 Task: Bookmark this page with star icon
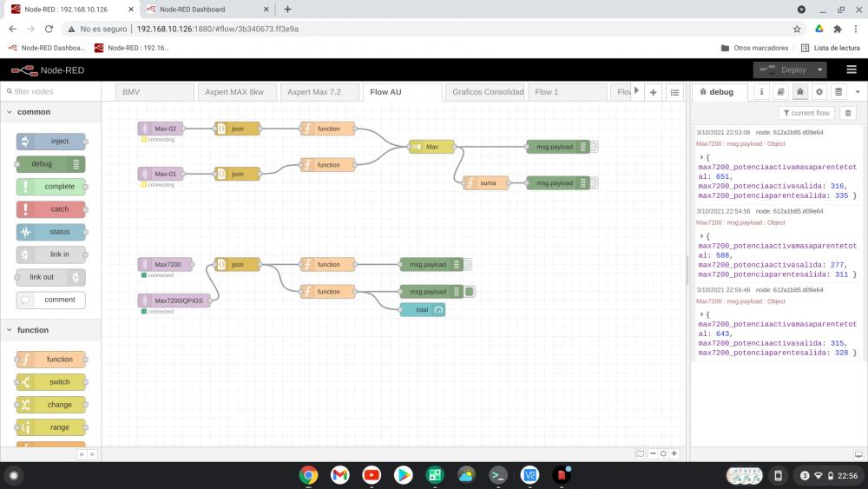(797, 29)
